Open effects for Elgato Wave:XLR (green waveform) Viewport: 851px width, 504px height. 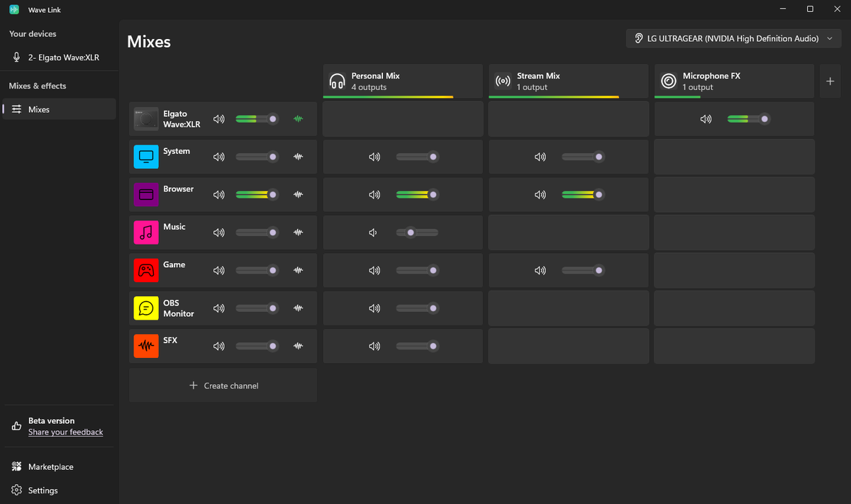(x=299, y=119)
